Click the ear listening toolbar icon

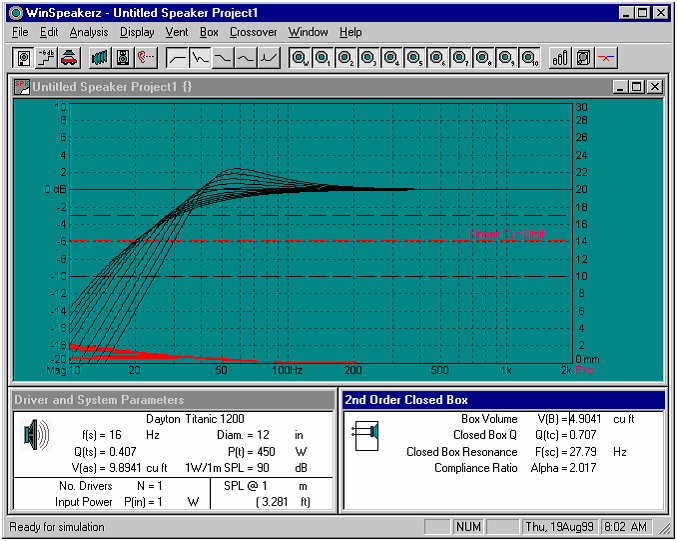point(146,57)
